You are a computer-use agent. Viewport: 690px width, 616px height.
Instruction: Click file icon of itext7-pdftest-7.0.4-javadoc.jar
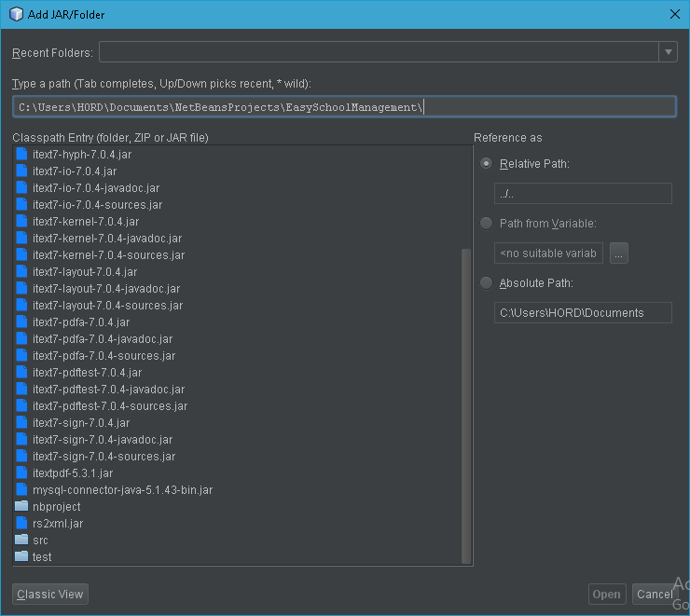click(x=21, y=389)
